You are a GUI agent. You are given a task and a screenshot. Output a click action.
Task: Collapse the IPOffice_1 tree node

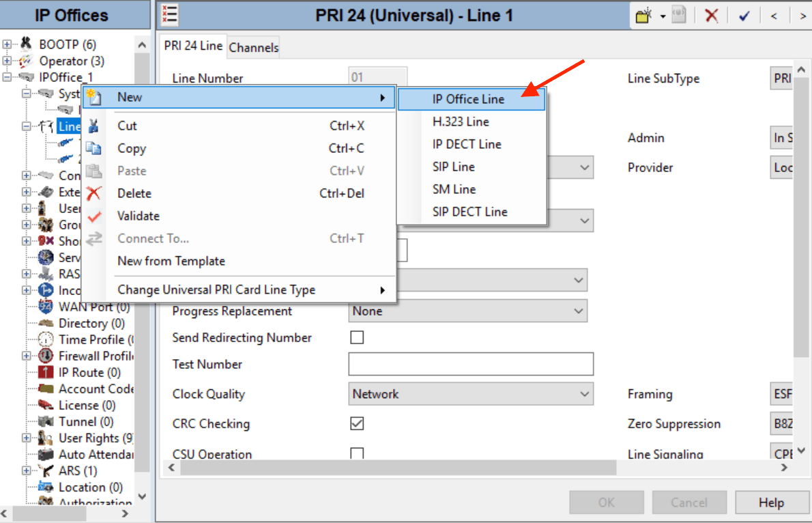pyautogui.click(x=7, y=77)
